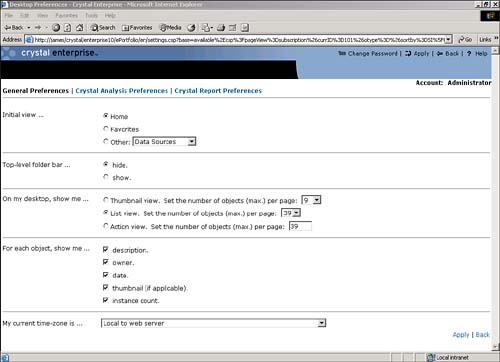
Task: Select Other as initial view
Action: [x=106, y=141]
